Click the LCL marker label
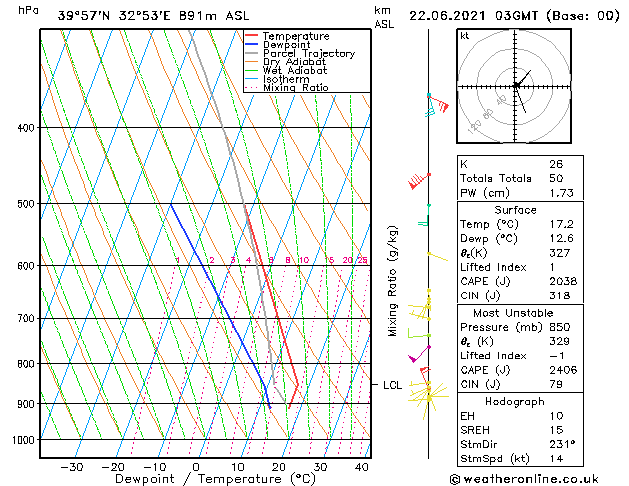This screenshot has width=629, height=486. pyautogui.click(x=393, y=384)
